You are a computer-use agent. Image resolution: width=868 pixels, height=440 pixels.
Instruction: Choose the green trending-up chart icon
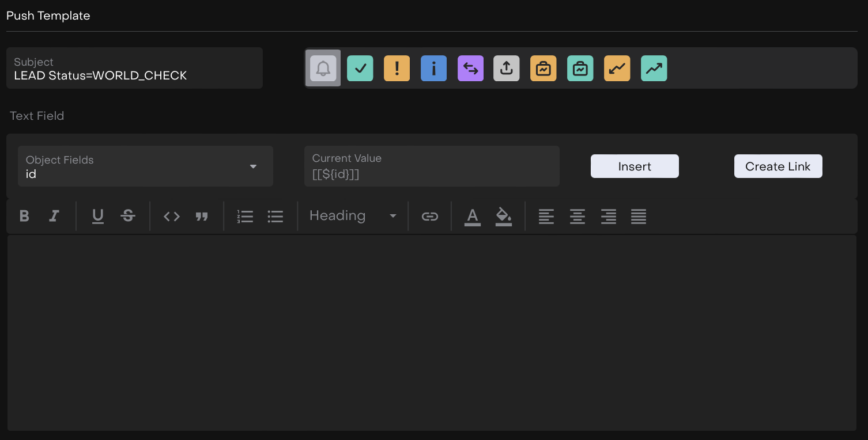654,69
